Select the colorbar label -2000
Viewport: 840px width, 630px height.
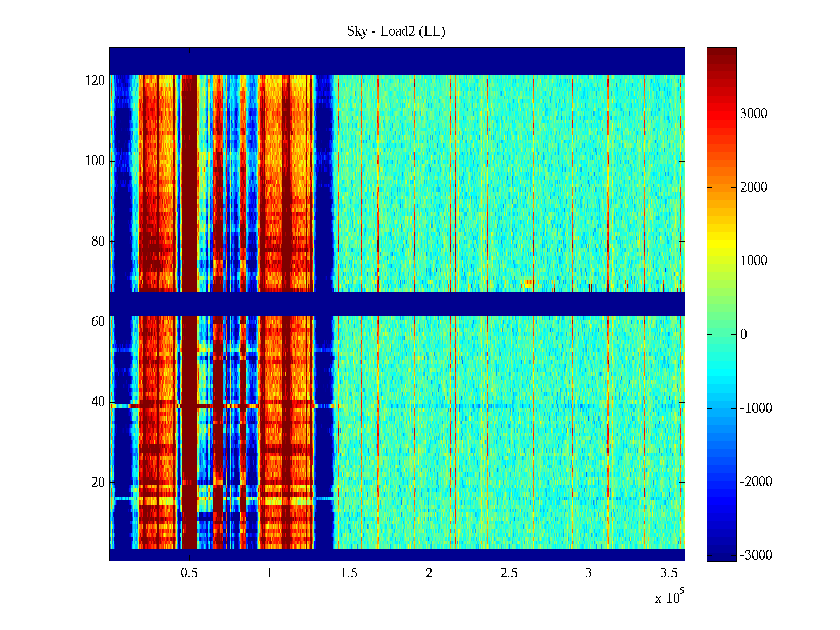755,482
